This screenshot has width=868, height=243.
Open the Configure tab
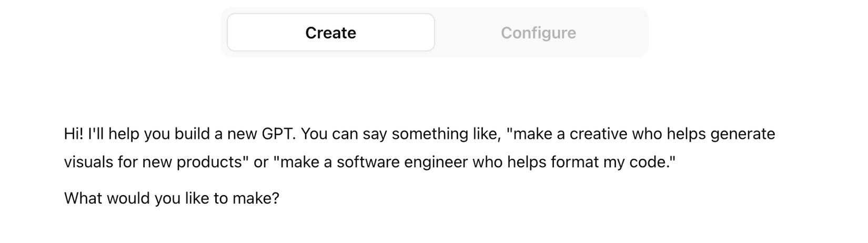coord(538,33)
